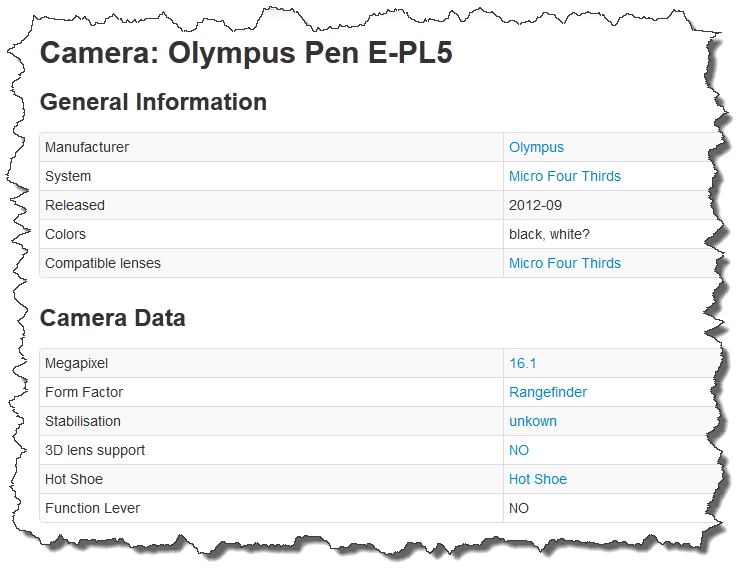This screenshot has height=578, width=749.
Task: Open the Olympus manufacturer link
Action: pyautogui.click(x=536, y=148)
